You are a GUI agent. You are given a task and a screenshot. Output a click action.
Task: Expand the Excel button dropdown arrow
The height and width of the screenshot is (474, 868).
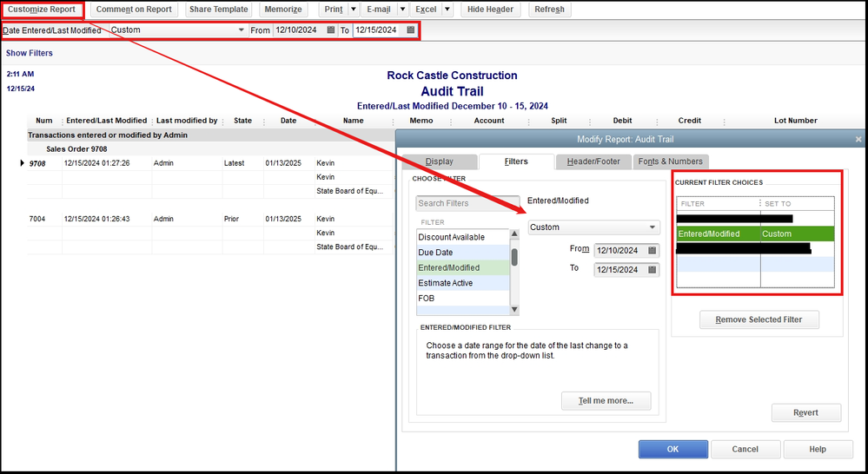tap(447, 10)
